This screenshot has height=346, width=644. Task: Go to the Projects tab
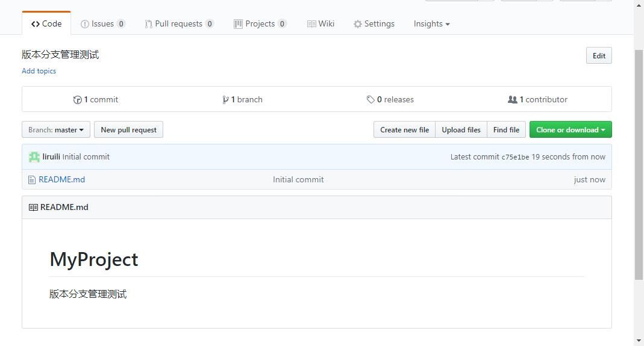point(260,24)
